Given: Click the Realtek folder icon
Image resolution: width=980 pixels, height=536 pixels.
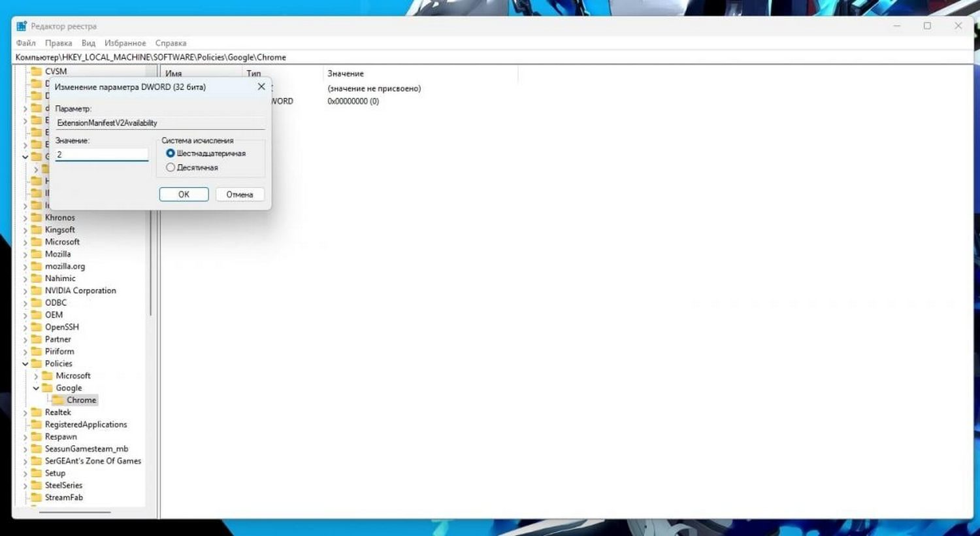Looking at the screenshot, I should pos(37,412).
